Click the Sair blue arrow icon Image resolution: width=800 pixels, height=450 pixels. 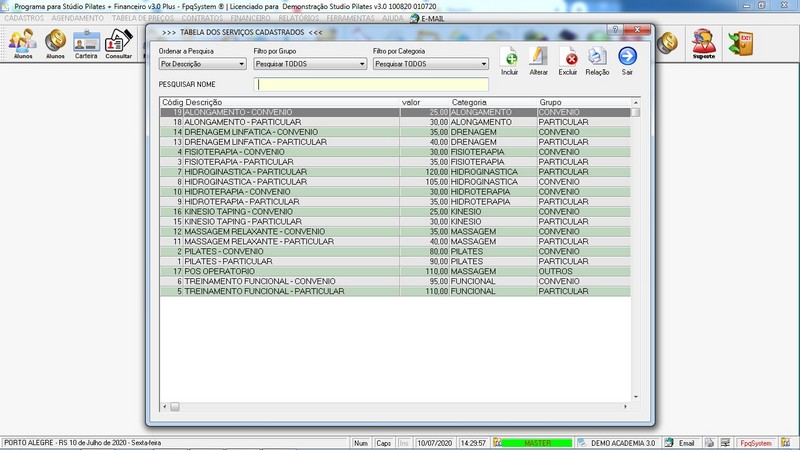pos(627,61)
